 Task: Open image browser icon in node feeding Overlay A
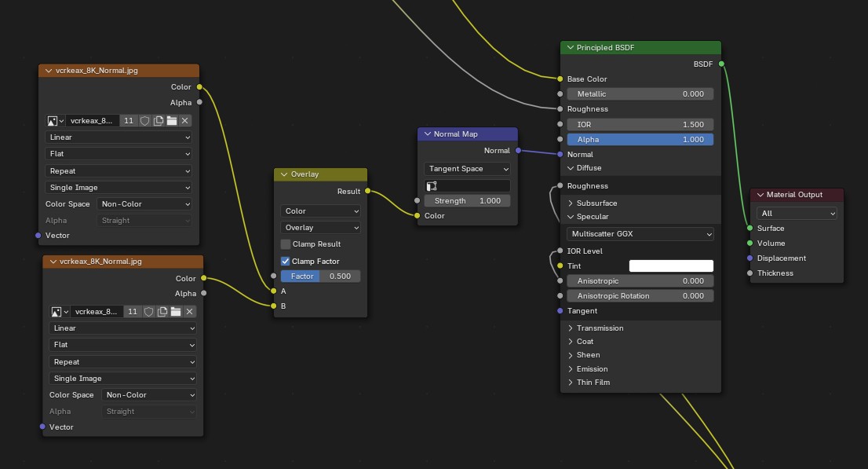pyautogui.click(x=55, y=120)
